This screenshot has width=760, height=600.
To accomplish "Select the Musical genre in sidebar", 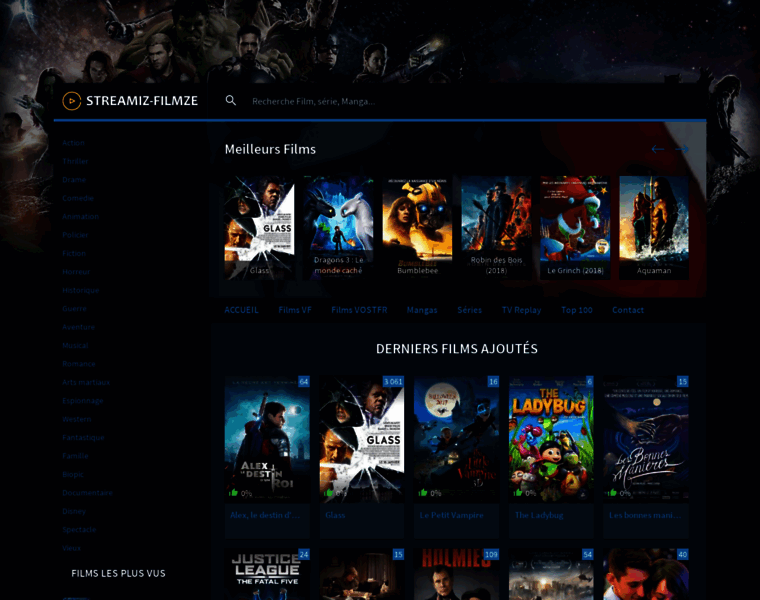I will [x=75, y=346].
